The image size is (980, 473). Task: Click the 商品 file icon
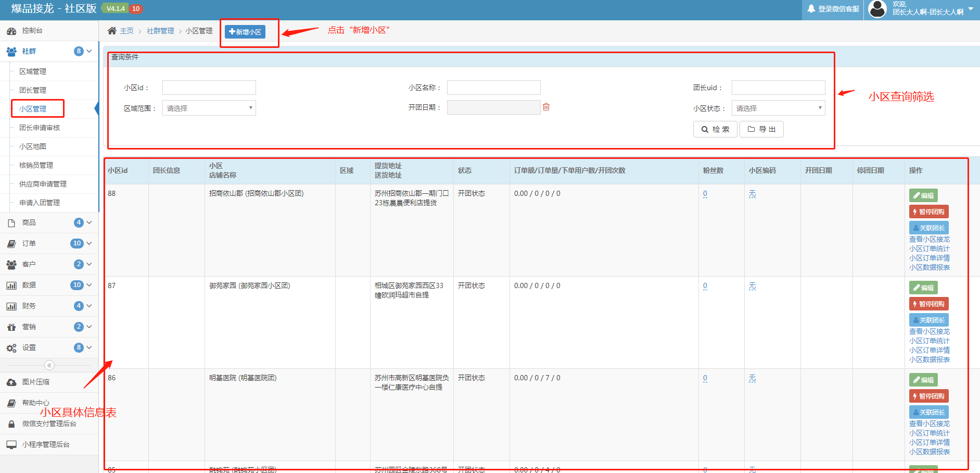11,223
